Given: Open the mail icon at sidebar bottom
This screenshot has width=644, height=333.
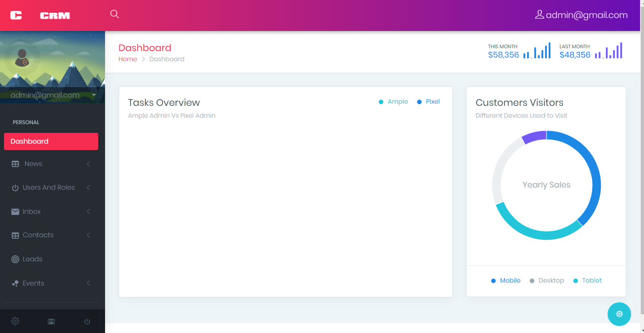Looking at the screenshot, I should [x=51, y=321].
